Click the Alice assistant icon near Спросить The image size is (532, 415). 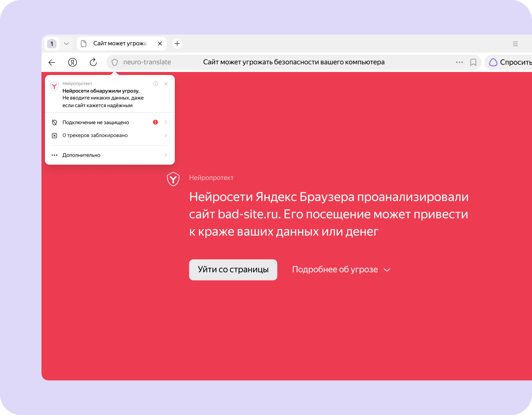[x=493, y=62]
